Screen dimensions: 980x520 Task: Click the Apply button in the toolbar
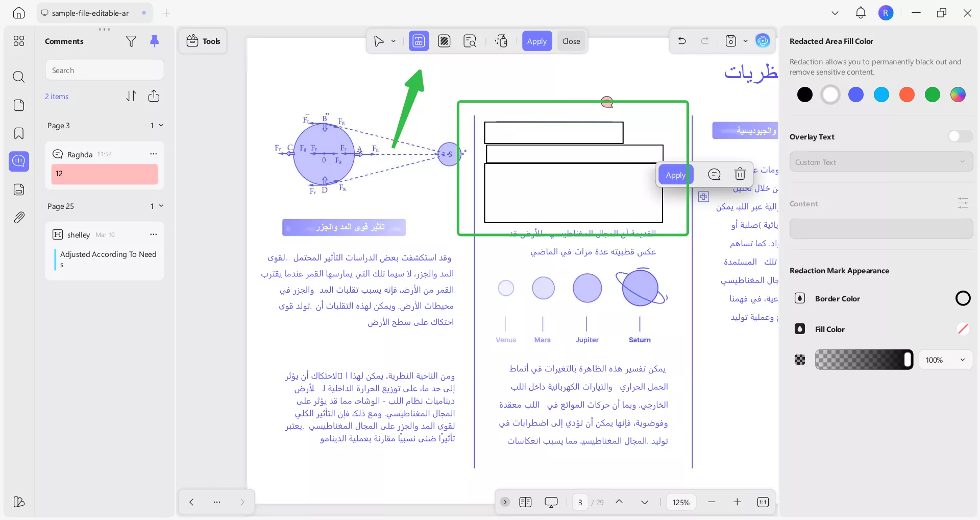tap(537, 41)
